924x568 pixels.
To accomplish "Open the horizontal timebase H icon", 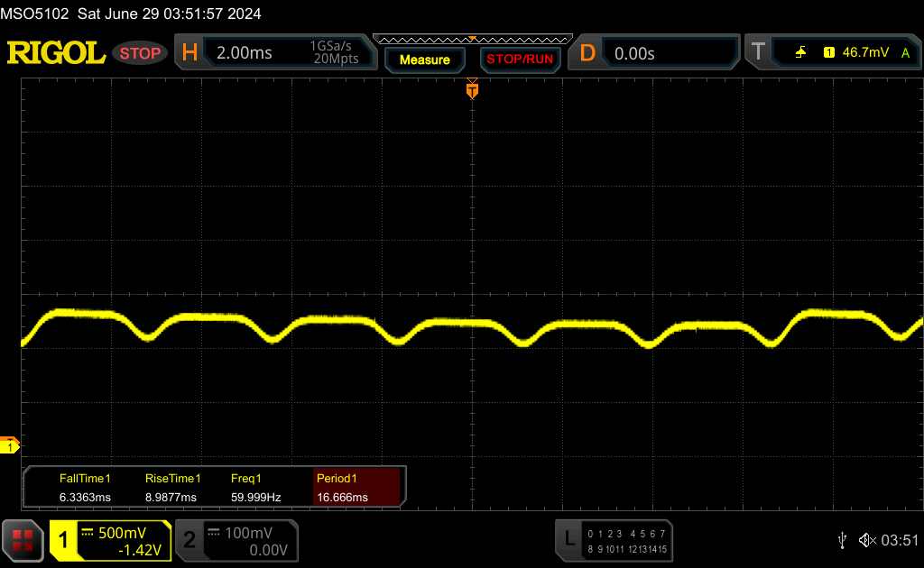I will pos(189,53).
